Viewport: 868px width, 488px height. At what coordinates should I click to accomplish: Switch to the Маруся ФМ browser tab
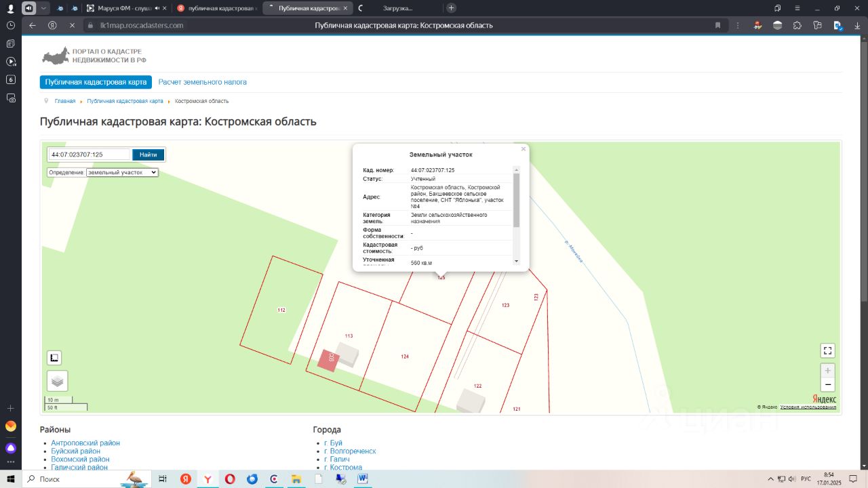click(x=126, y=8)
